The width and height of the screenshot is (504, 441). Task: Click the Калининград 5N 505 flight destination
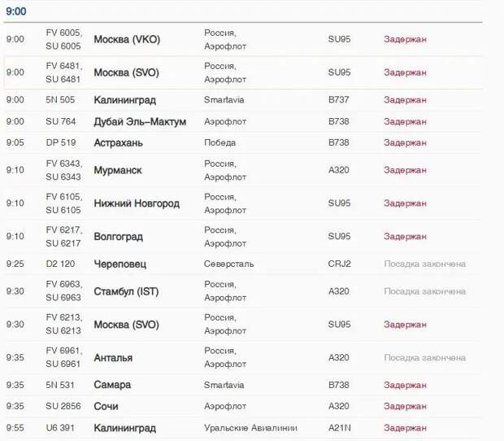pos(124,100)
